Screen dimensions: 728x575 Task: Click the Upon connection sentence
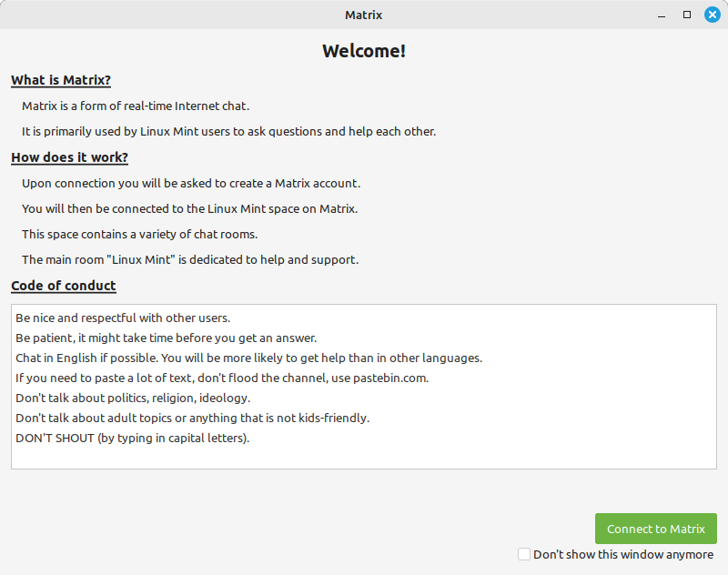point(191,184)
